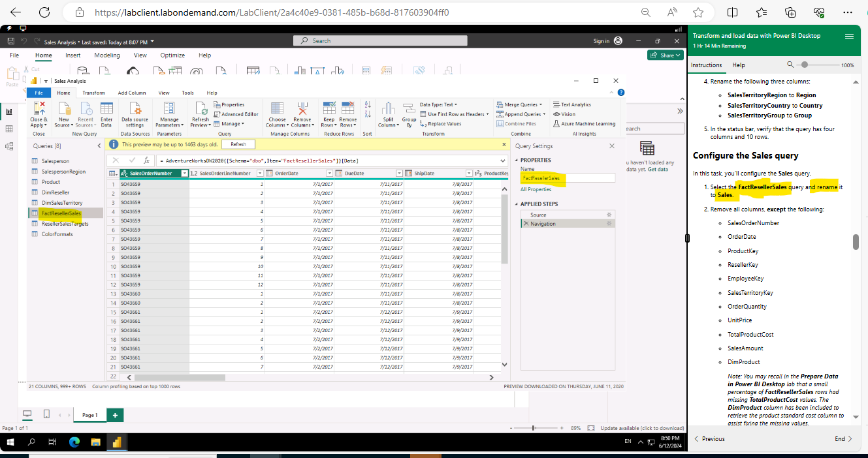Click the account avatar next to Sign in
Screen dimensions: 868x458
point(618,41)
